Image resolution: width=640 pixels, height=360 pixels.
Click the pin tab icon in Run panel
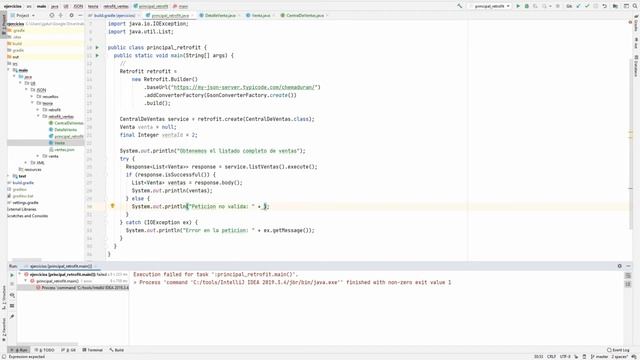(x=12, y=316)
